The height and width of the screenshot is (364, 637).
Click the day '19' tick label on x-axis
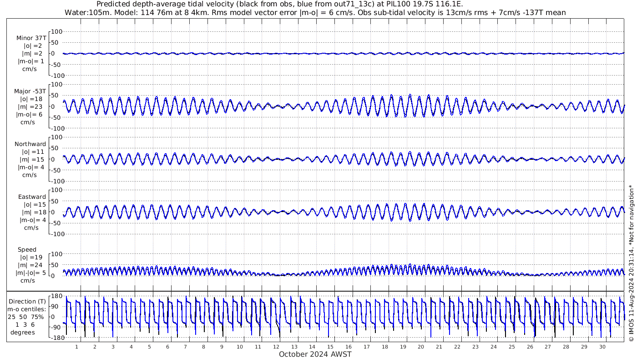tap(403, 347)
